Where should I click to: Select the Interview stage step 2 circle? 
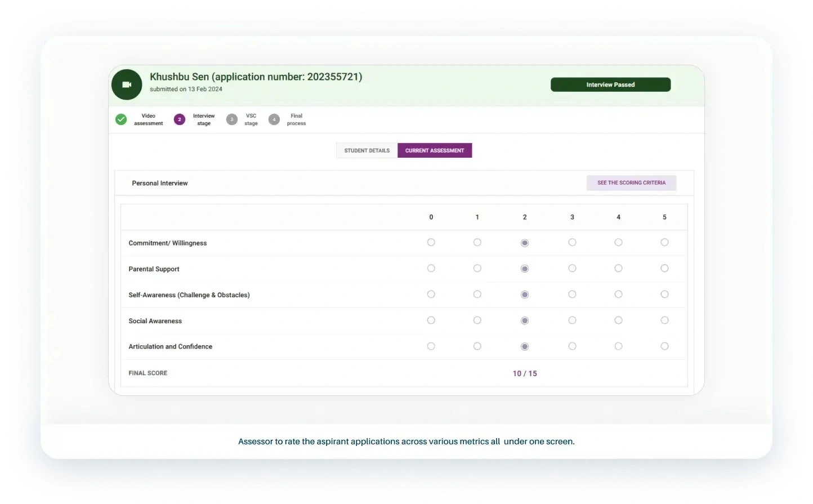coord(180,119)
